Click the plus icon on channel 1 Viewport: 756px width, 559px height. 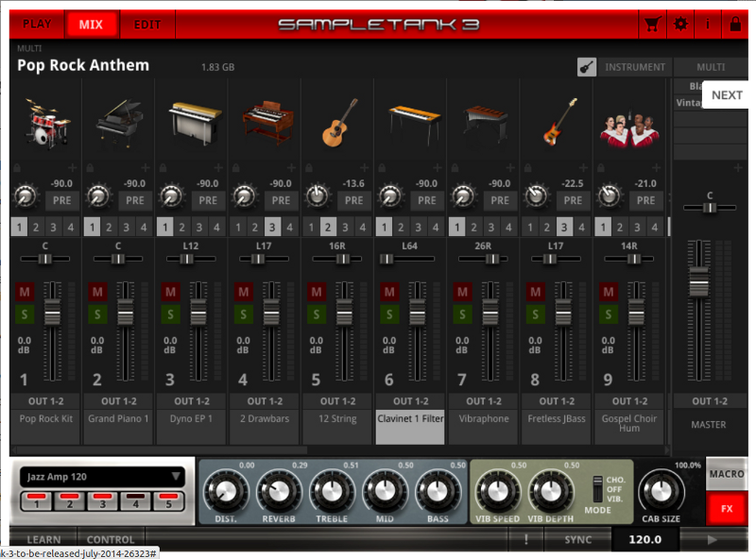click(x=73, y=167)
